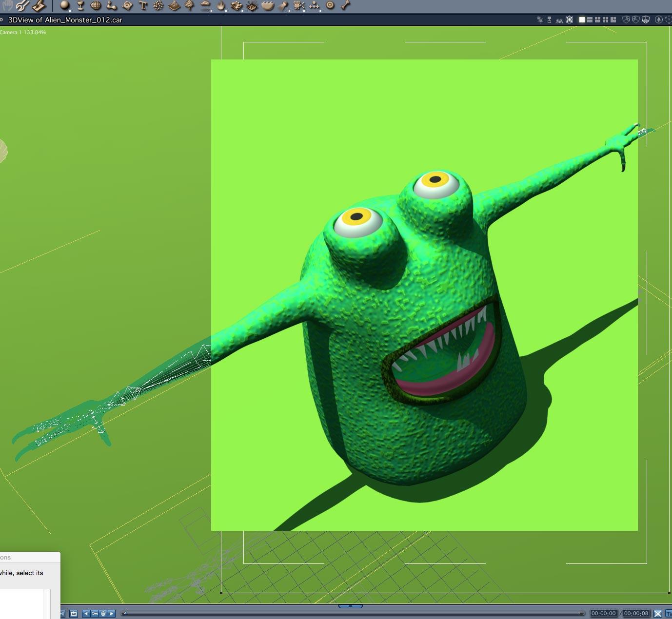Open the sphere tool's flyout arrow

(x=70, y=10)
